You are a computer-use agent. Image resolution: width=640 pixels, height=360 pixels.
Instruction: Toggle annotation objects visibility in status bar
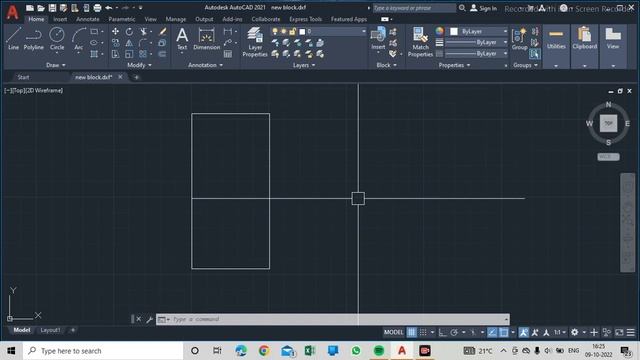pos(523,332)
